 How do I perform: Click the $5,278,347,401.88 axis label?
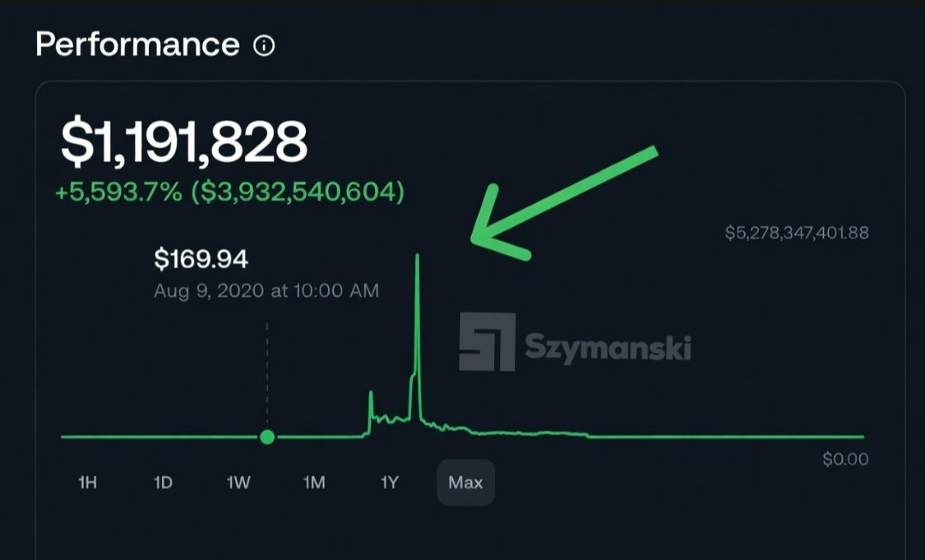coord(797,233)
